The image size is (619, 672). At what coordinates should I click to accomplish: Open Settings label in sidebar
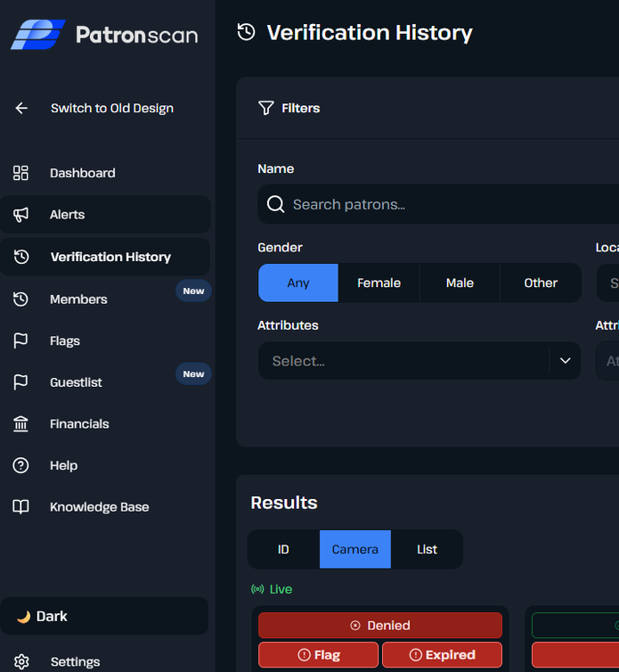point(75,661)
